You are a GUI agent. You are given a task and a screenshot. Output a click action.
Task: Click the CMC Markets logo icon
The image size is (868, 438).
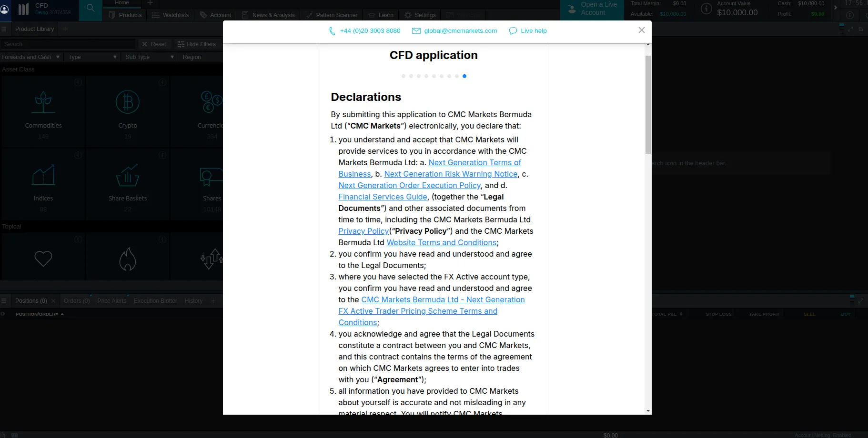(23, 10)
